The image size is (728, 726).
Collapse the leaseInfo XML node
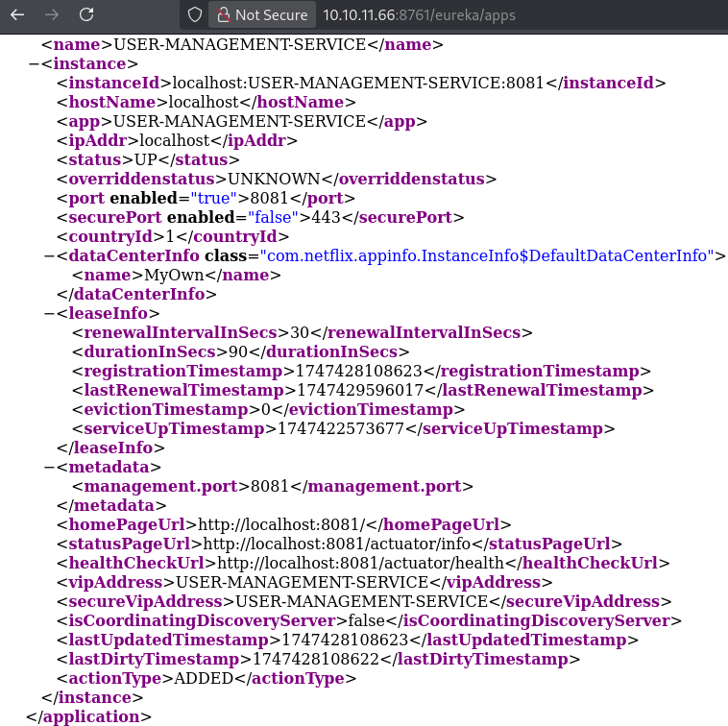pyautogui.click(x=49, y=313)
